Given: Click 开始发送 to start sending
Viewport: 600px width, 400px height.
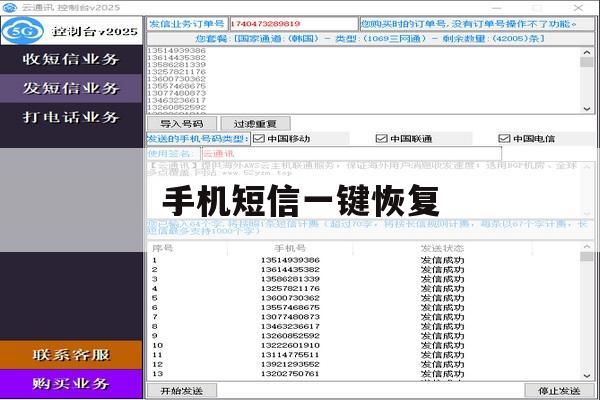Looking at the screenshot, I should [182, 390].
